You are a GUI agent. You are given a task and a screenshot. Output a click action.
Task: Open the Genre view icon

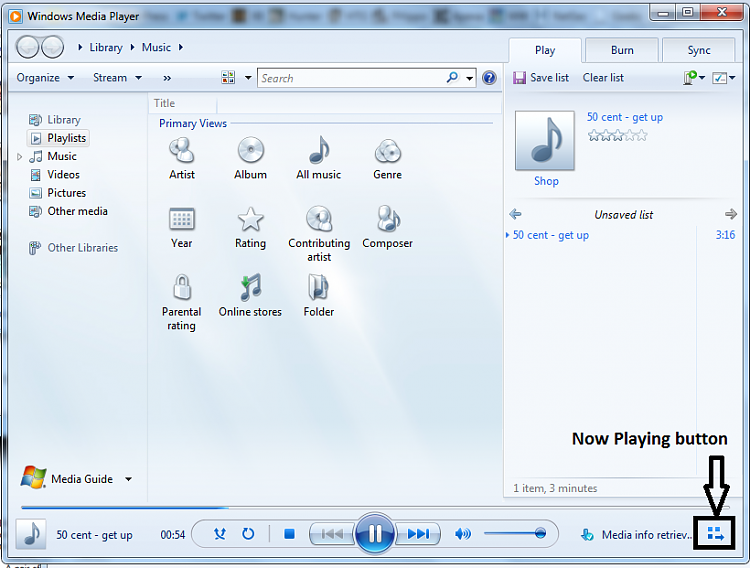(x=387, y=151)
